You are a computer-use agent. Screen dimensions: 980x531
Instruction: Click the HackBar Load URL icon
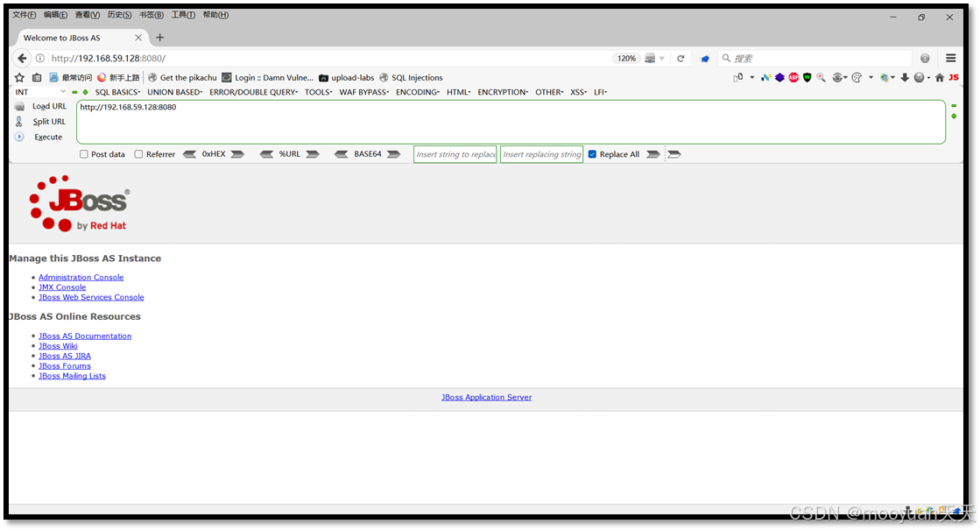[19, 106]
